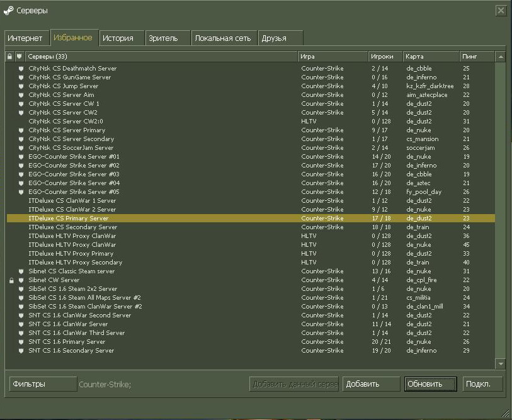Select ITDeluxe CS ClanWar 2 Server
Image resolution: width=512 pixels, height=420 pixels.
point(251,209)
